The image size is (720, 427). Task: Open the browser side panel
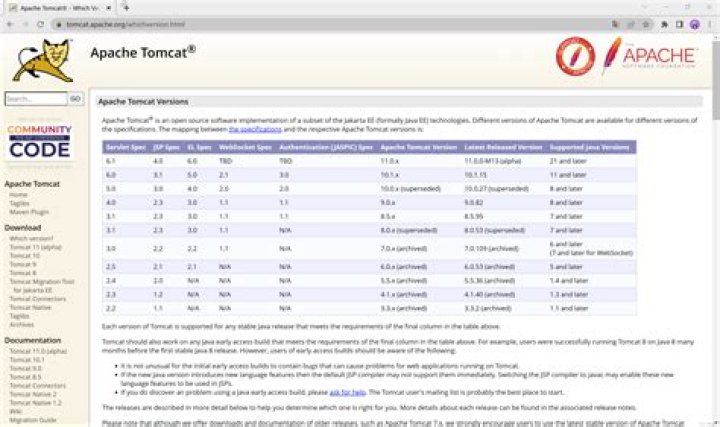click(x=680, y=24)
